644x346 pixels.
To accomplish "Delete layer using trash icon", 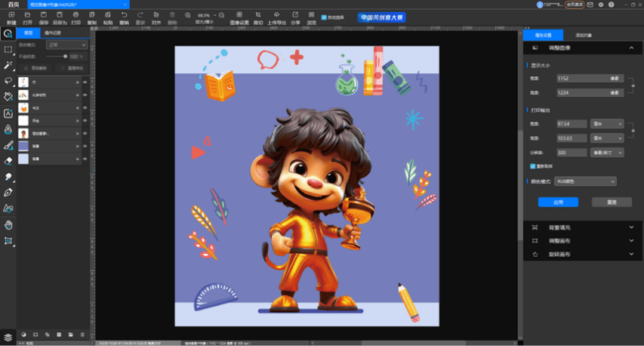I will [82, 334].
